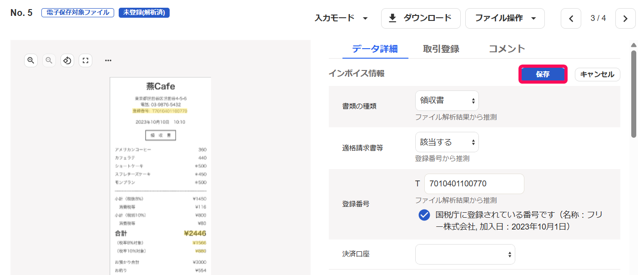Click the 登録番号から推測 hint text
Viewport: 644px width, 275px height.
(x=442, y=159)
